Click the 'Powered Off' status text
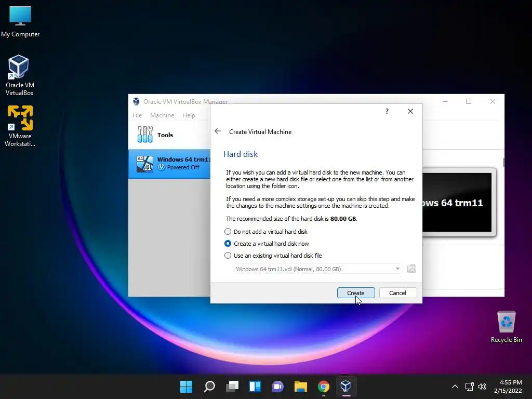Image resolution: width=532 pixels, height=399 pixels. click(x=183, y=167)
